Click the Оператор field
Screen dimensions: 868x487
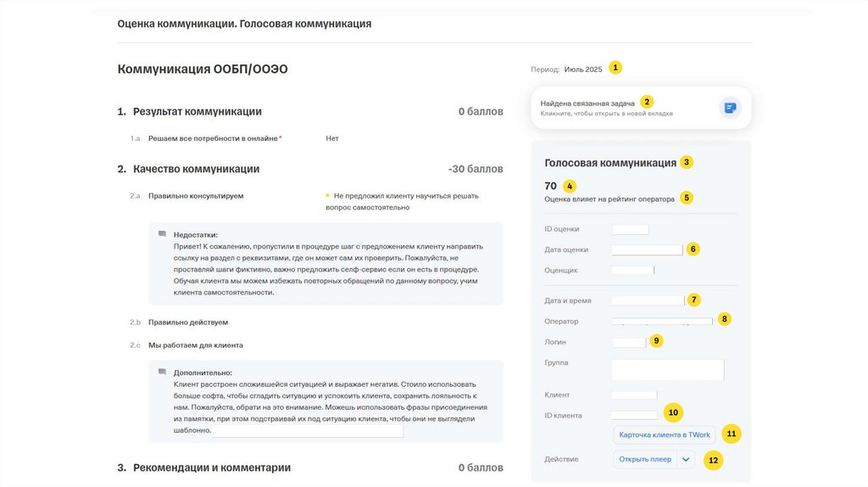(x=662, y=322)
